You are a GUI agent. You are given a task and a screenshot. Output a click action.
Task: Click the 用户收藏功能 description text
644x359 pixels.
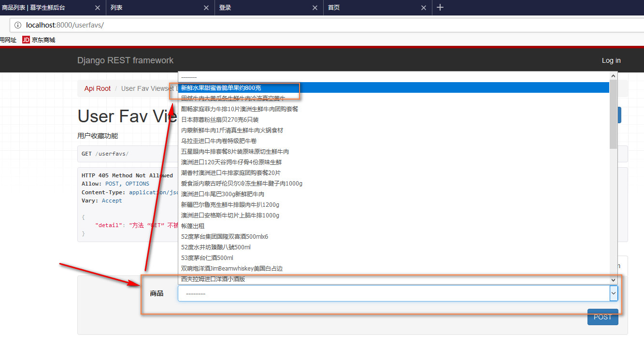click(x=98, y=136)
